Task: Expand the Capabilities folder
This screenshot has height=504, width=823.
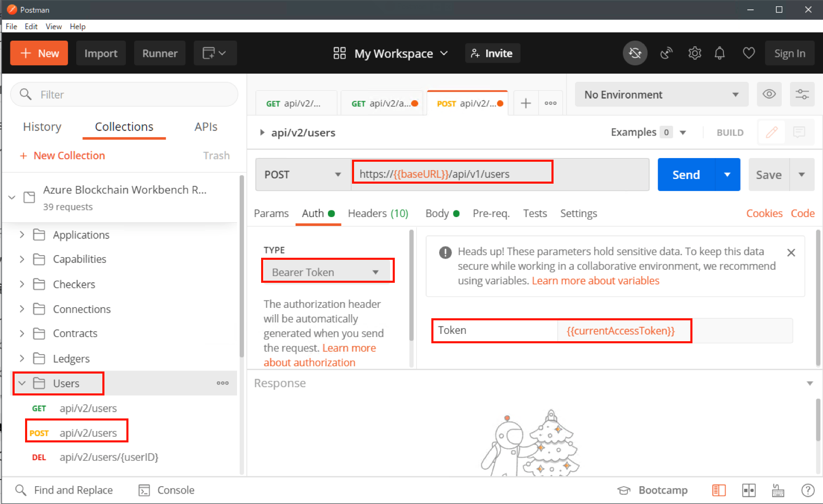Action: point(22,259)
